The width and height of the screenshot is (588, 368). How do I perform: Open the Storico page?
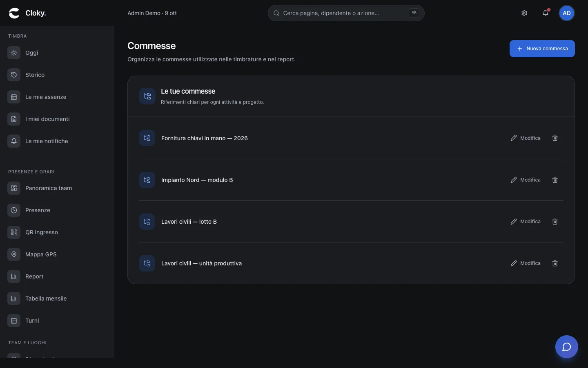coord(57,75)
